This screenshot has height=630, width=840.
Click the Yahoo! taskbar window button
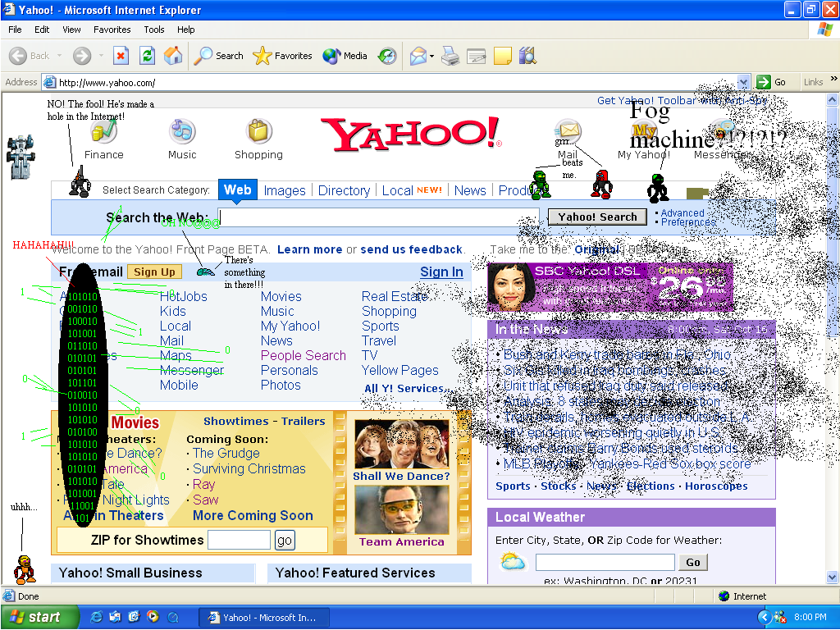[x=263, y=617]
